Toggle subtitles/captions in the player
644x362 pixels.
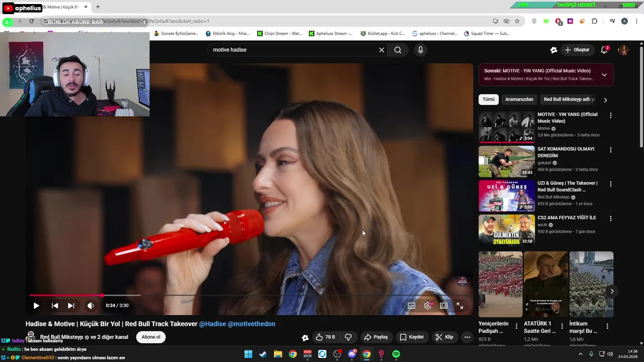point(412,306)
